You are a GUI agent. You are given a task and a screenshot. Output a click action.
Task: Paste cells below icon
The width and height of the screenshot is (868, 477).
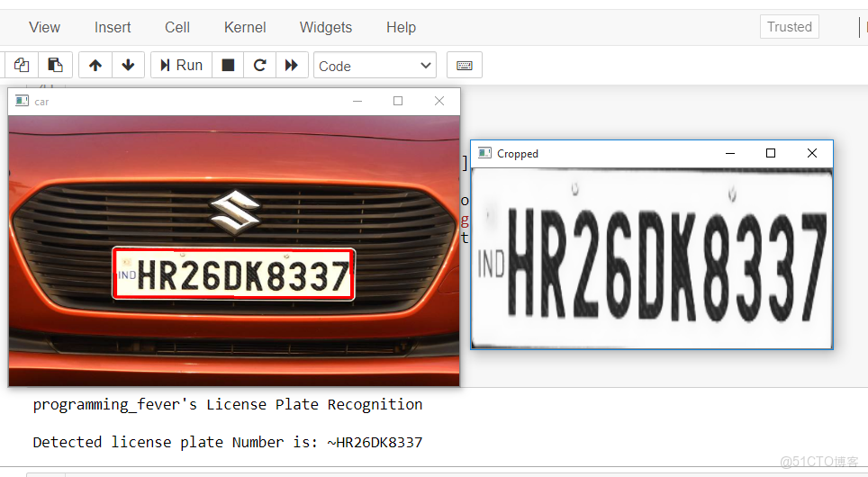pos(55,66)
